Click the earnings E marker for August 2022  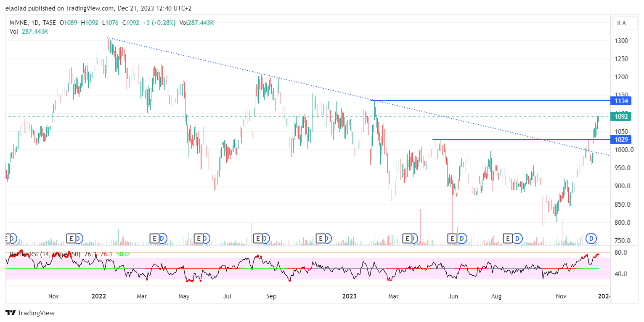257,239
